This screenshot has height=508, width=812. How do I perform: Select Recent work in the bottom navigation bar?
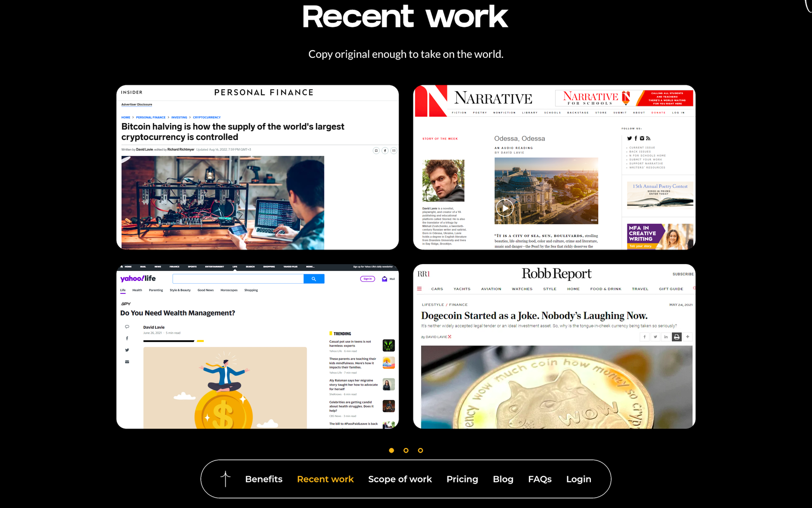(x=325, y=479)
